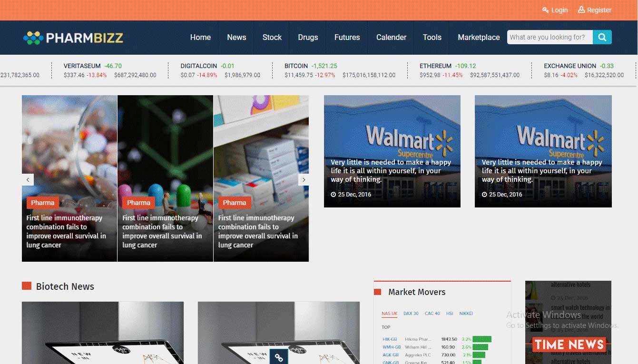Image resolution: width=638 pixels, height=364 pixels.
Task: Click the carousel previous arrow
Action: 28,179
